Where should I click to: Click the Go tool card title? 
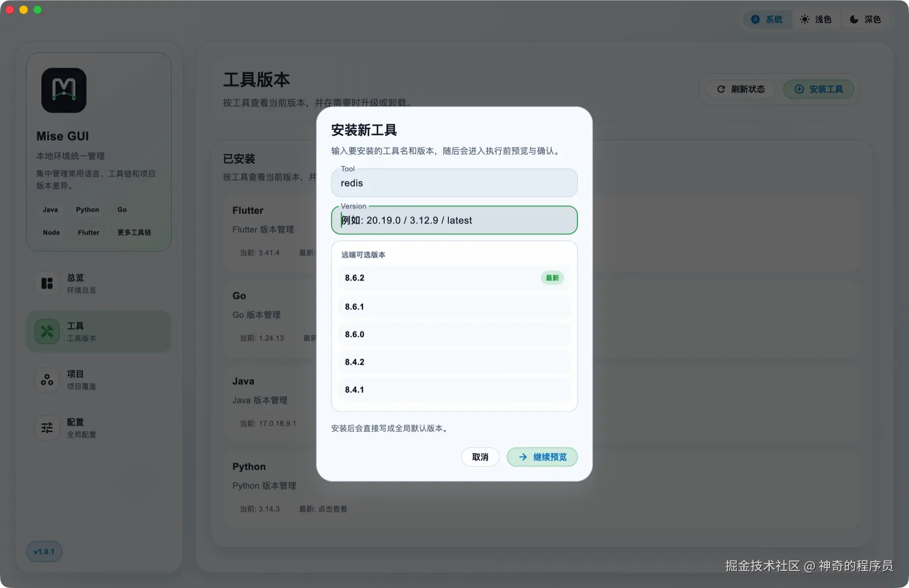point(239,296)
